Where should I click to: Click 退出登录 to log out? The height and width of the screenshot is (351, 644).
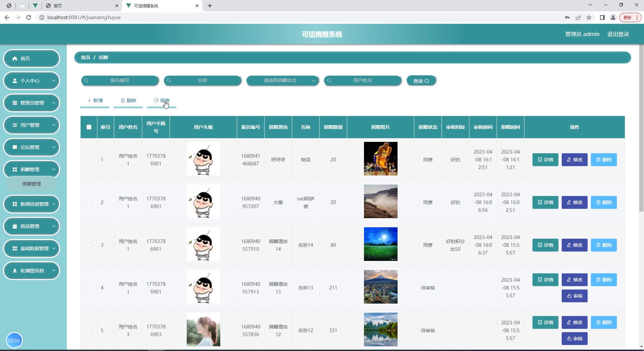coord(618,34)
